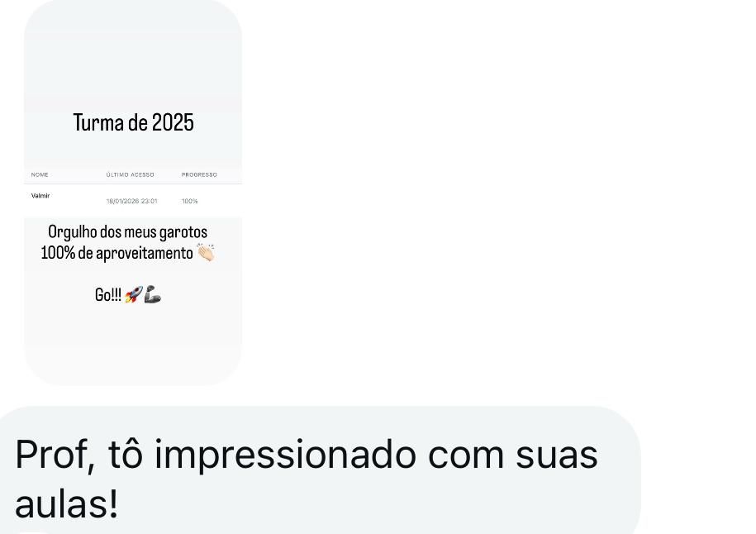Sort by the ÚLTIMO ACESSO column header
756x534 pixels.
(x=131, y=174)
